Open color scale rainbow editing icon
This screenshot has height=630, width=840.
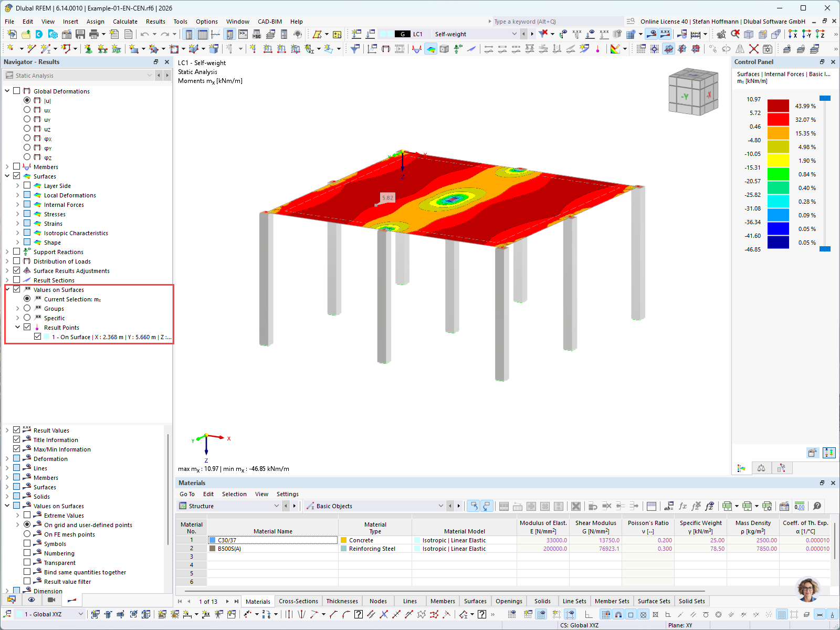coord(615,49)
